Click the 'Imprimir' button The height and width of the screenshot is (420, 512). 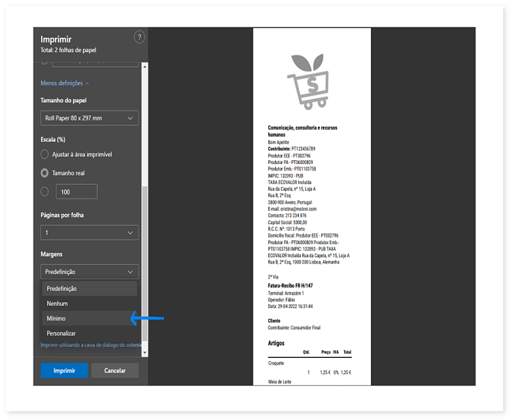pyautogui.click(x=64, y=371)
